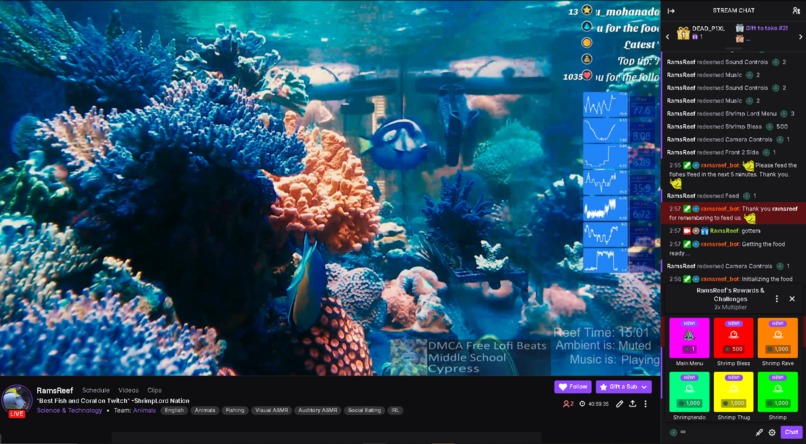Redeem the yellow Shrimp Thug reward
The height and width of the screenshot is (444, 806).
tap(734, 392)
